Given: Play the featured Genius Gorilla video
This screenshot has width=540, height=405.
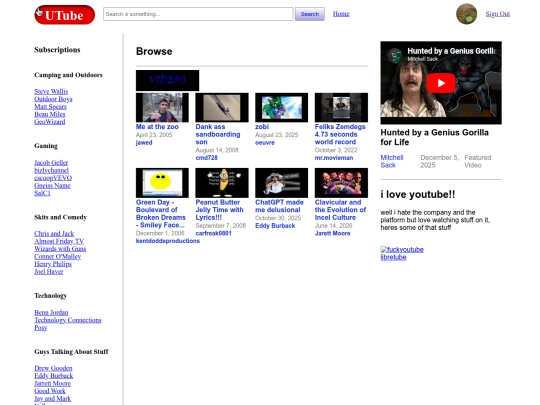Looking at the screenshot, I should coord(441,83).
